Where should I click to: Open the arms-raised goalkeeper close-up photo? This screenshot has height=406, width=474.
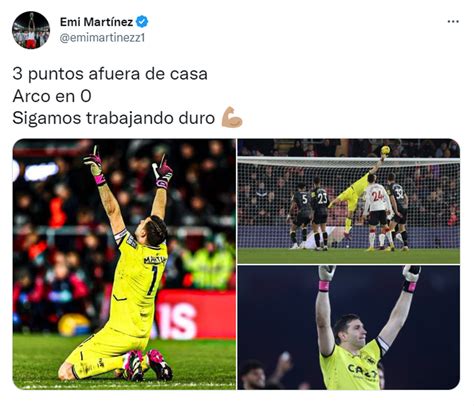coord(349,328)
